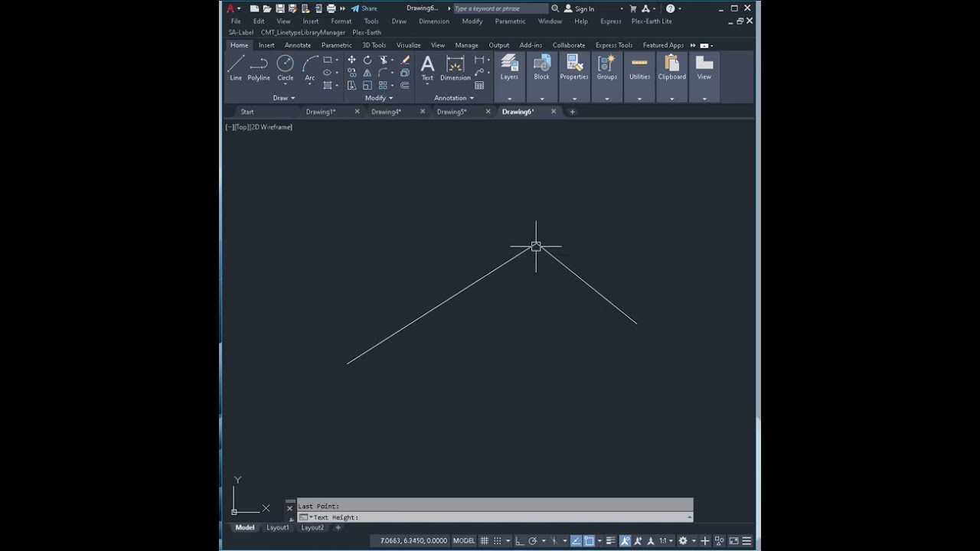
Task: Click the Utilities panel button
Action: click(639, 68)
